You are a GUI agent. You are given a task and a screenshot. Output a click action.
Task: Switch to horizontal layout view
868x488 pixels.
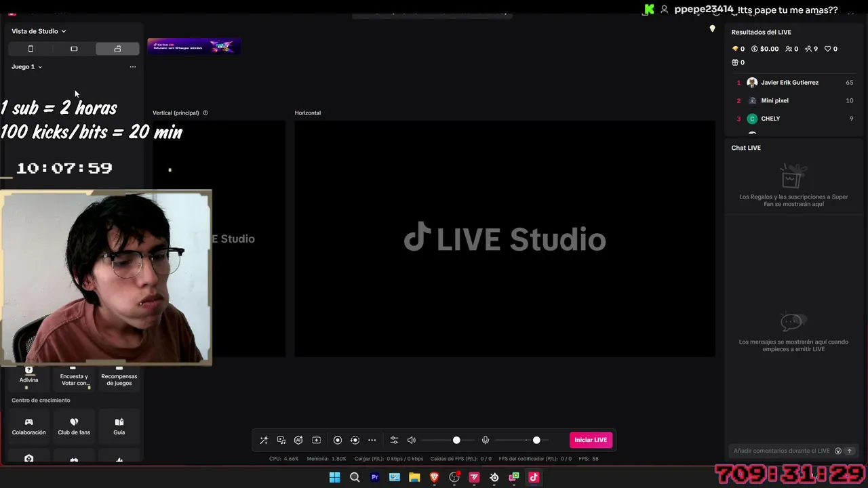click(74, 49)
